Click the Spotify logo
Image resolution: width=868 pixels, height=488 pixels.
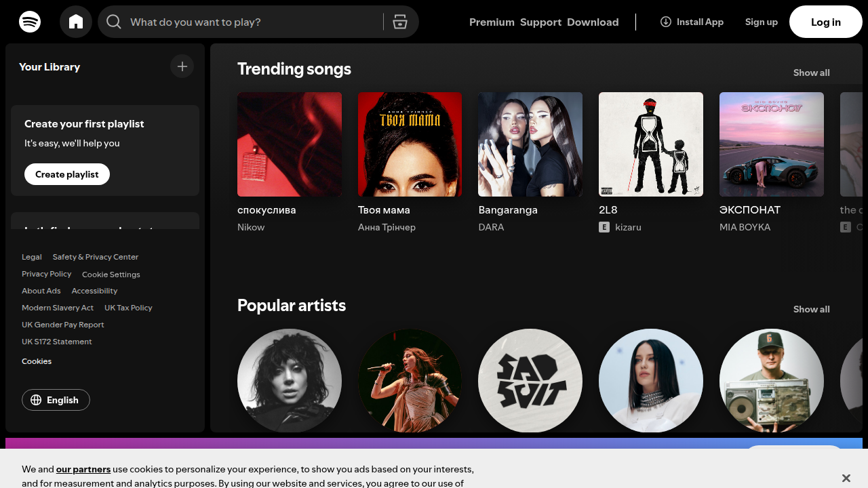[x=30, y=22]
